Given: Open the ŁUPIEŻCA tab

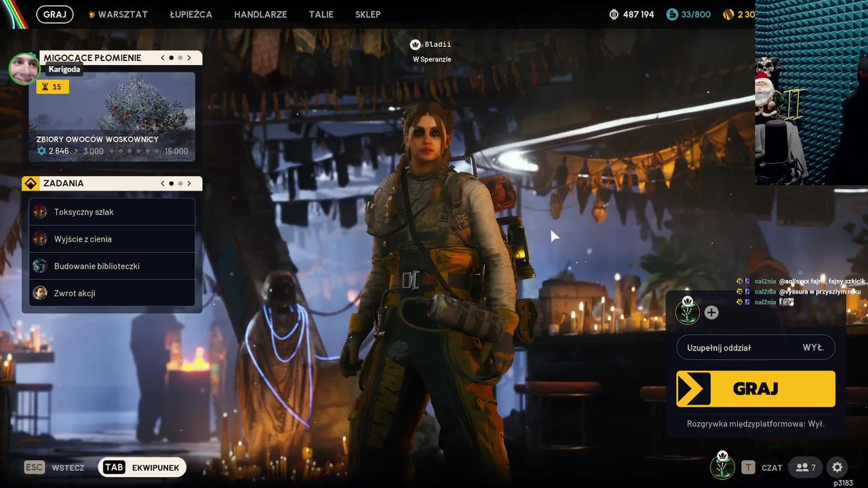Looking at the screenshot, I should [x=191, y=14].
